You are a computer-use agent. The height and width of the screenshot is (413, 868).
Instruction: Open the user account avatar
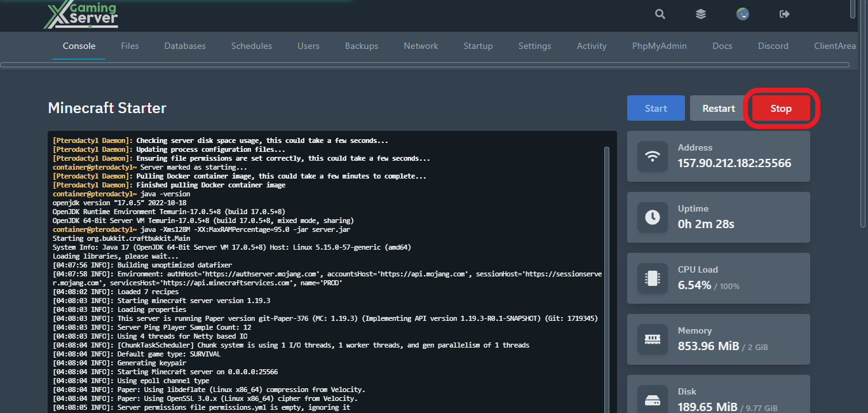tap(742, 14)
